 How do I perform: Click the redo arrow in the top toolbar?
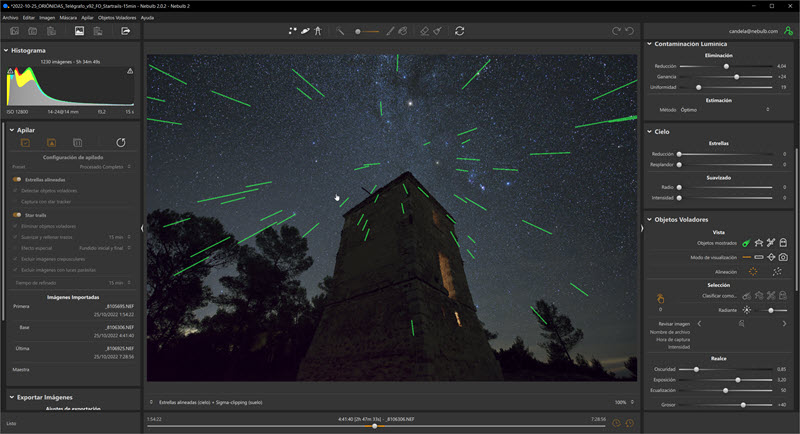[x=616, y=31]
